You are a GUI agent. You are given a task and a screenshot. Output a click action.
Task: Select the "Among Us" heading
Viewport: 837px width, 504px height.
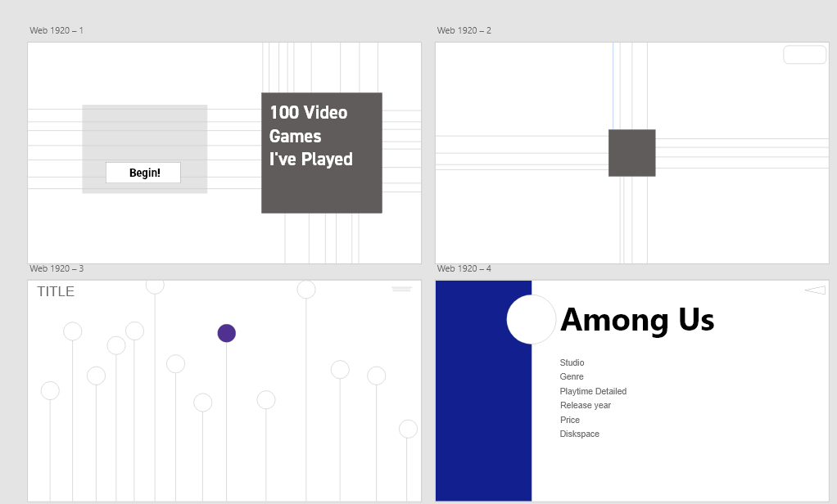coord(637,320)
